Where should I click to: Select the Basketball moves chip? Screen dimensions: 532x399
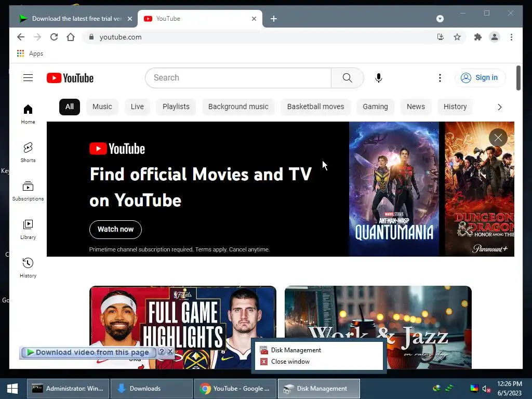(x=315, y=107)
